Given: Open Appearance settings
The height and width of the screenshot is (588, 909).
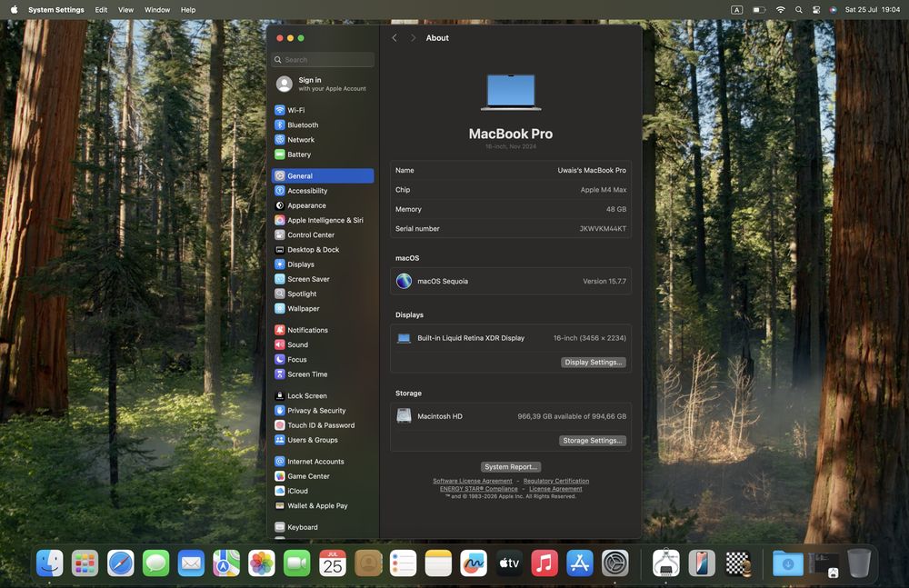Looking at the screenshot, I should pyautogui.click(x=323, y=205).
